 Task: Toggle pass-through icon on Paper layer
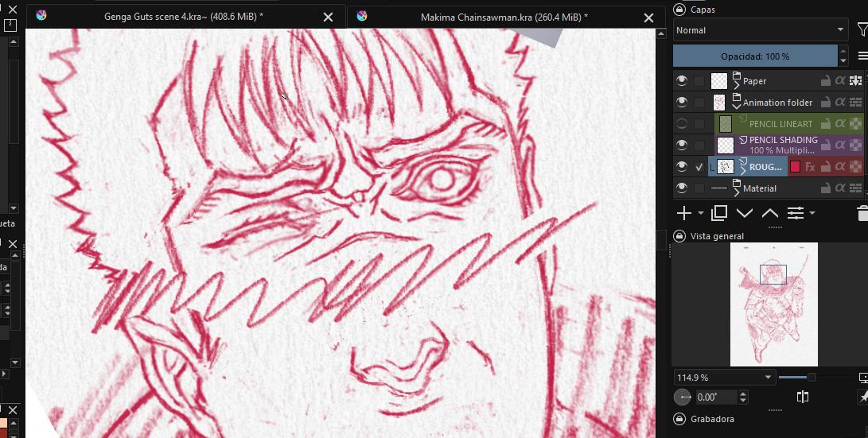[x=855, y=81]
